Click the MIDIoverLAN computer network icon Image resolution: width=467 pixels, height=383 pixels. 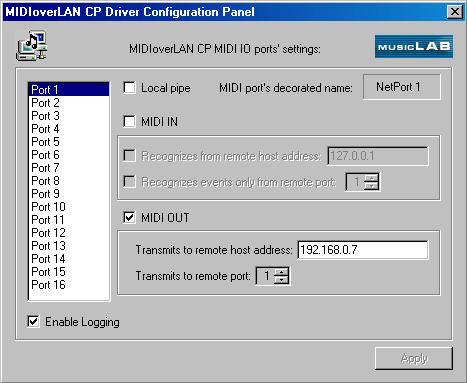click(32, 46)
